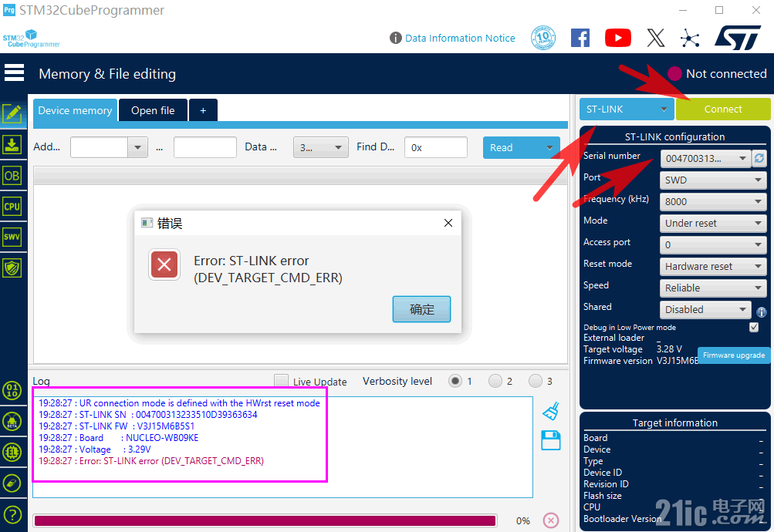Image resolution: width=774 pixels, height=532 pixels.
Task: Select verbosity level 1
Action: point(455,381)
